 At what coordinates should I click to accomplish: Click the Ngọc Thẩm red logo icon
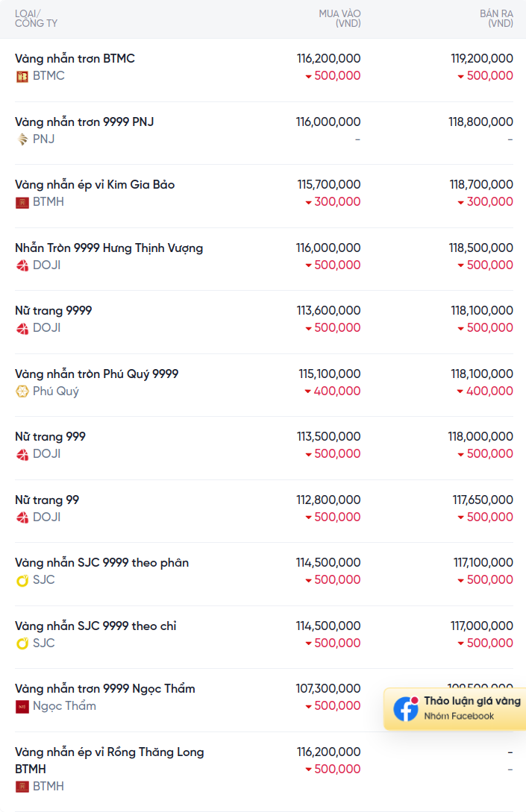(22, 706)
